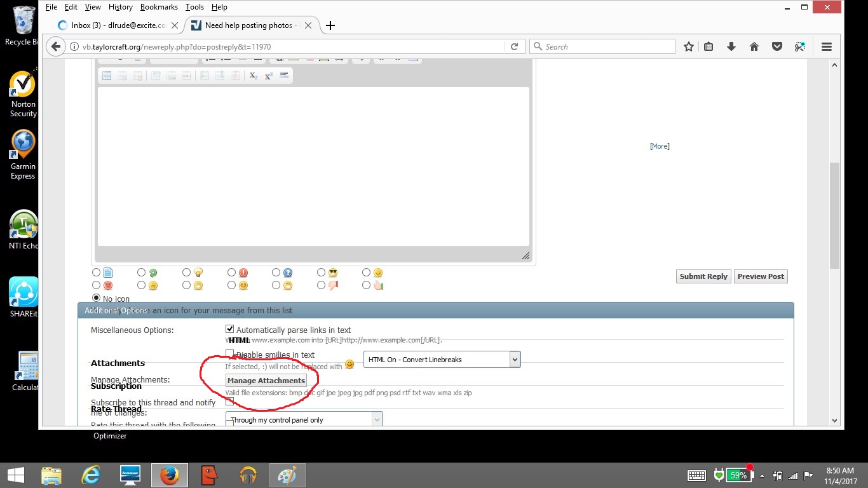Open Garmin Express desktop icon

click(x=23, y=155)
